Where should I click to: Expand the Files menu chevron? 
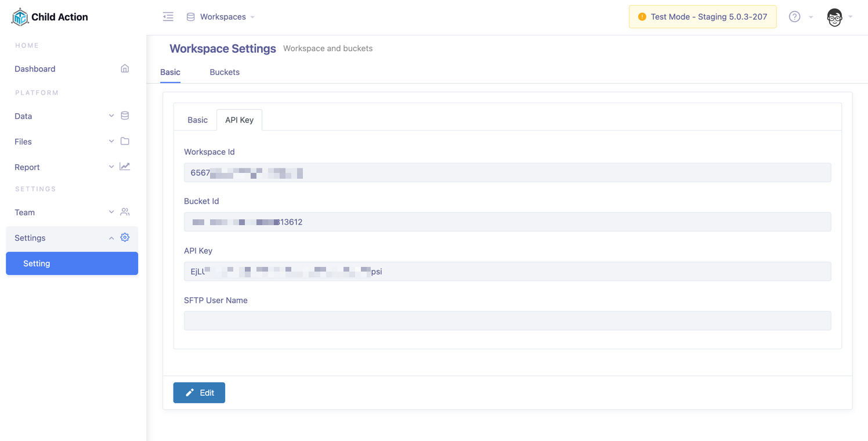click(x=111, y=142)
